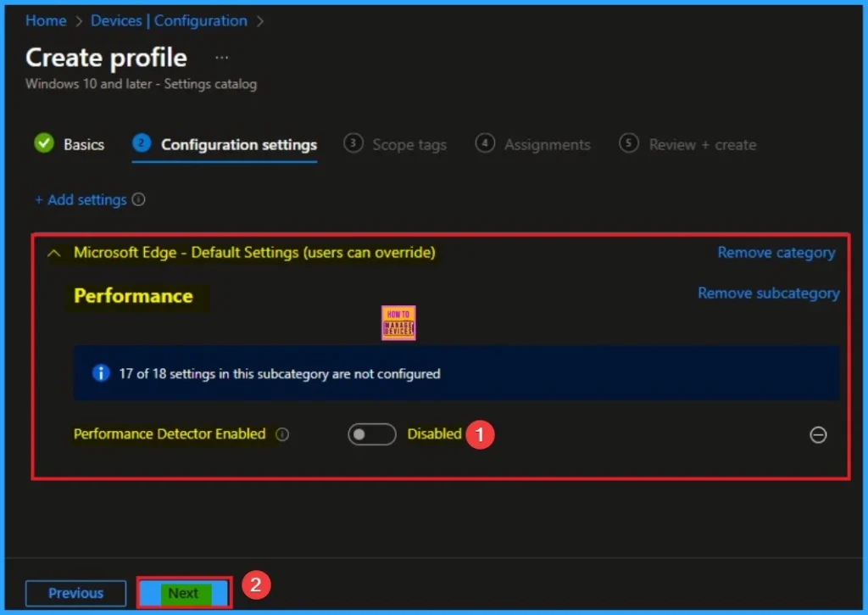Click the Add settings link
The image size is (868, 615).
81,199
